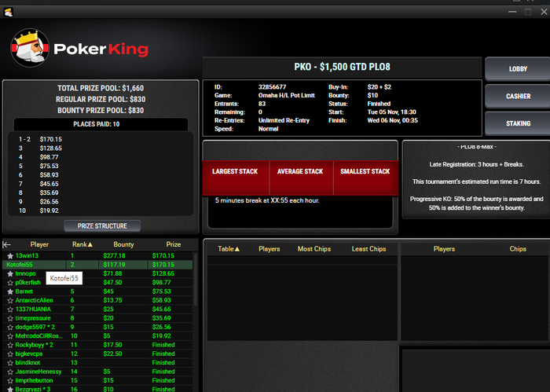Open the LOBBY button

518,68
